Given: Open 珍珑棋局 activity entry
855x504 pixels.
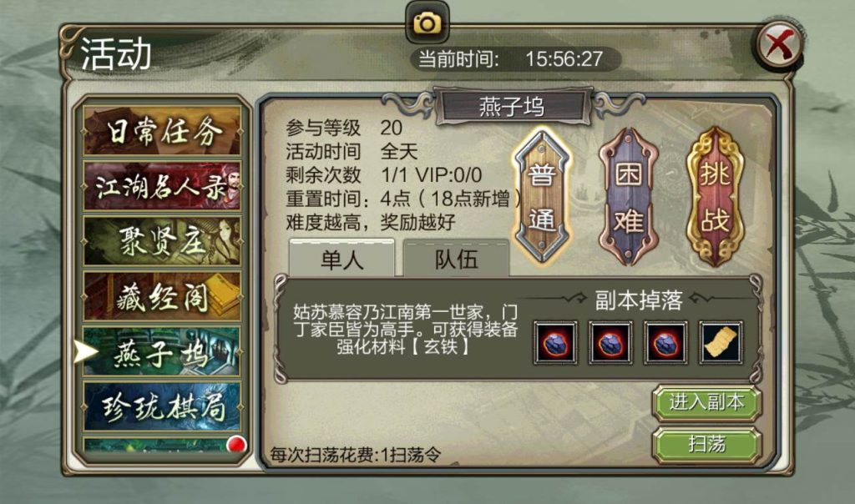Looking at the screenshot, I should [x=162, y=407].
